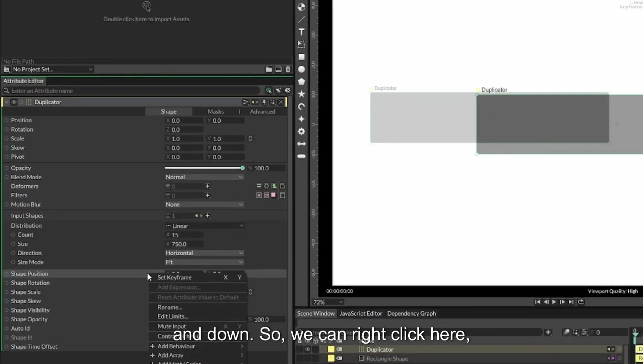Select the Ellipse shape tool
The width and height of the screenshot is (643, 364).
[x=301, y=69]
